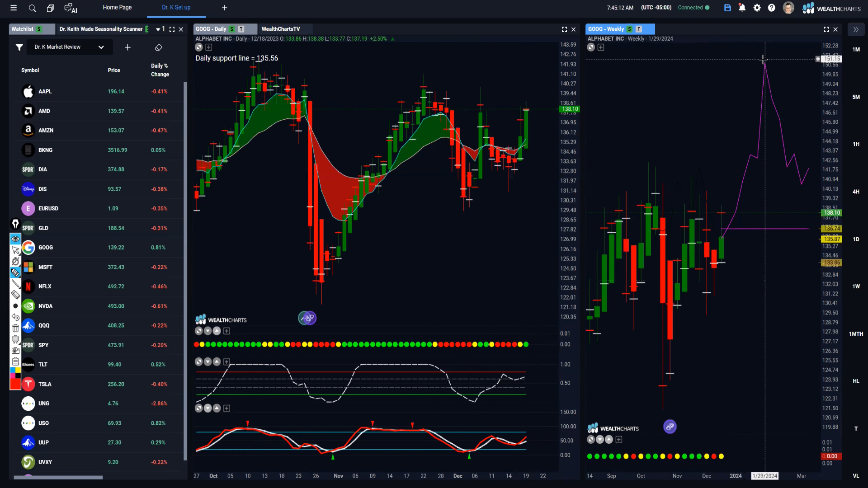Click the dot size tool in the drawing toolbar
Image resolution: width=868 pixels, height=488 pixels.
tap(15, 306)
